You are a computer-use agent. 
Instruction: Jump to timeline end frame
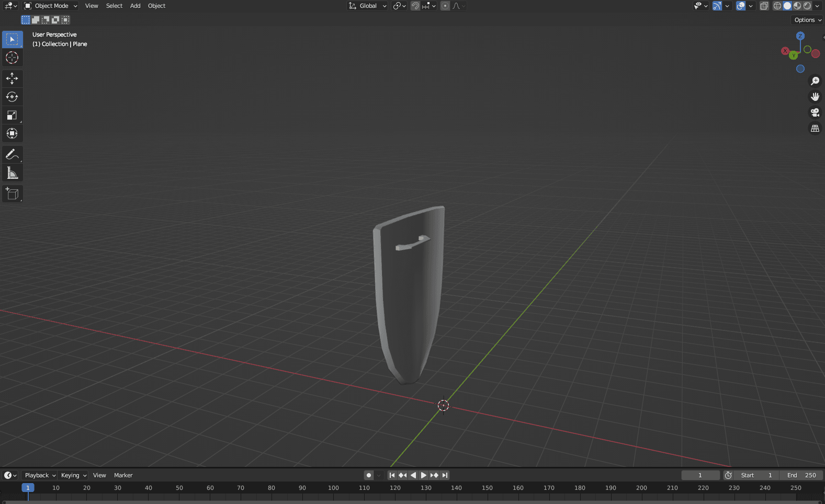445,475
